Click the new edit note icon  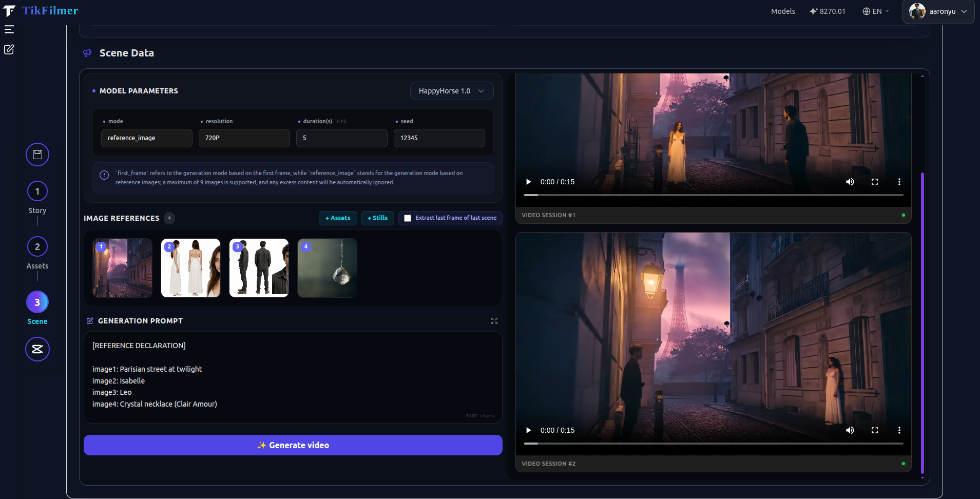coord(9,49)
